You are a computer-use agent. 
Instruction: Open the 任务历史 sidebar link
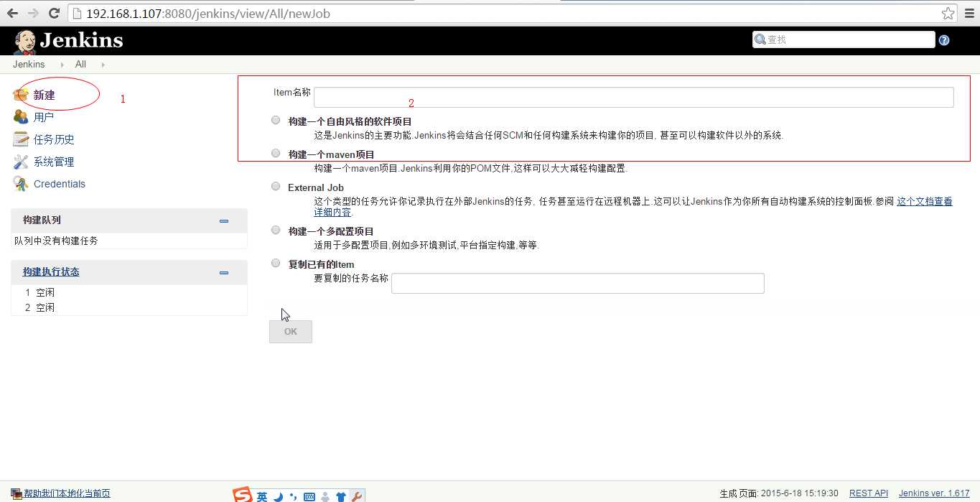click(54, 139)
